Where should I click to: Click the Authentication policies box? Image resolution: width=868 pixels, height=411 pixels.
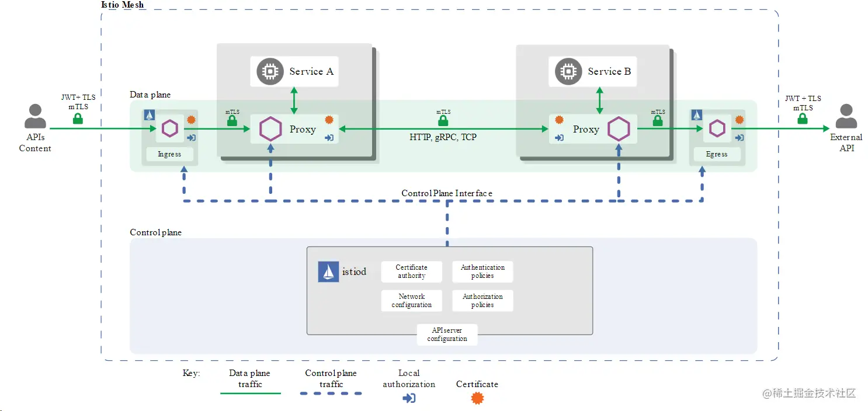point(482,271)
